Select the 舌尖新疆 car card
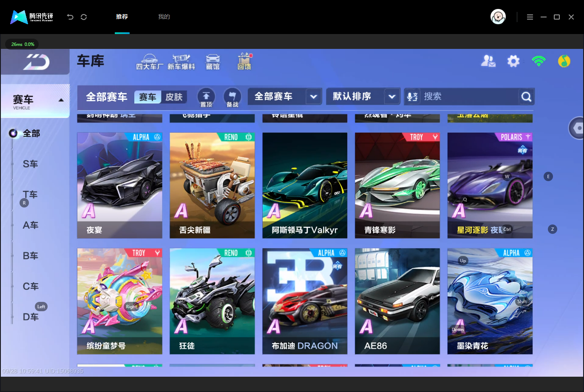 click(212, 185)
